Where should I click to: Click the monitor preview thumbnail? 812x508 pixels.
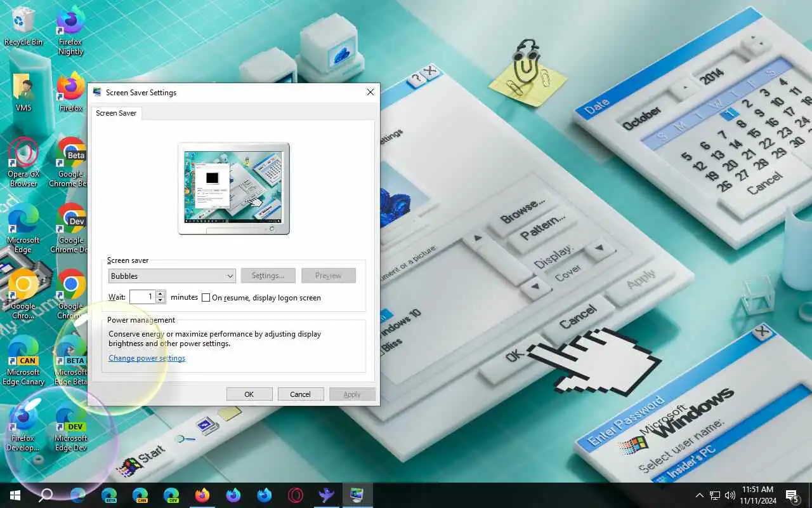coord(233,188)
